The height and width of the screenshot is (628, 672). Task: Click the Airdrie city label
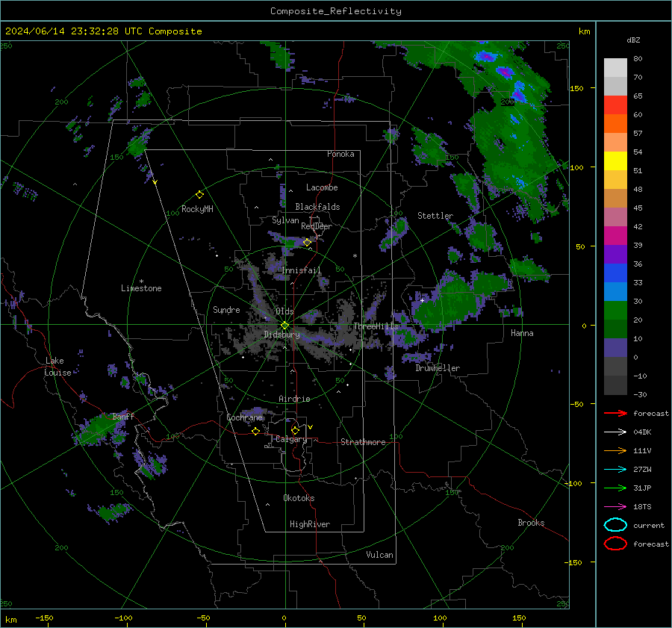point(294,399)
